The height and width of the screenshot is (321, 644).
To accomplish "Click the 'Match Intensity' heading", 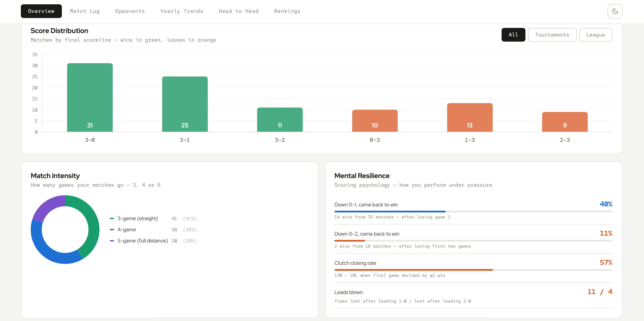I will click(x=55, y=176).
